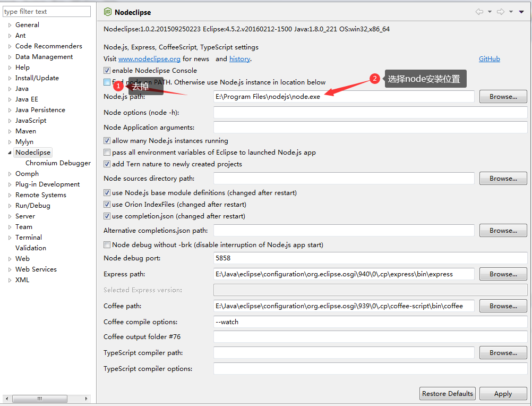Click the TypeScript compiler options field
This screenshot has width=532, height=406.
[x=370, y=369]
